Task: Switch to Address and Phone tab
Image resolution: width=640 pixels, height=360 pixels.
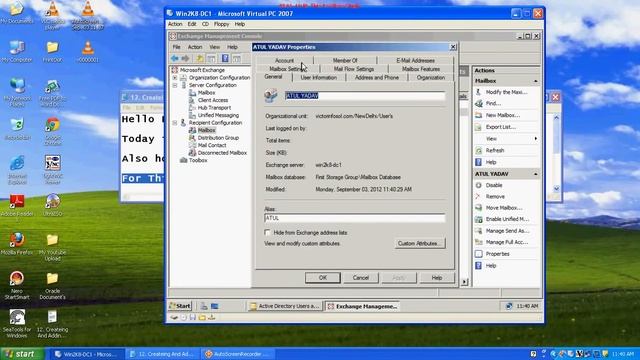Action: (x=377, y=78)
